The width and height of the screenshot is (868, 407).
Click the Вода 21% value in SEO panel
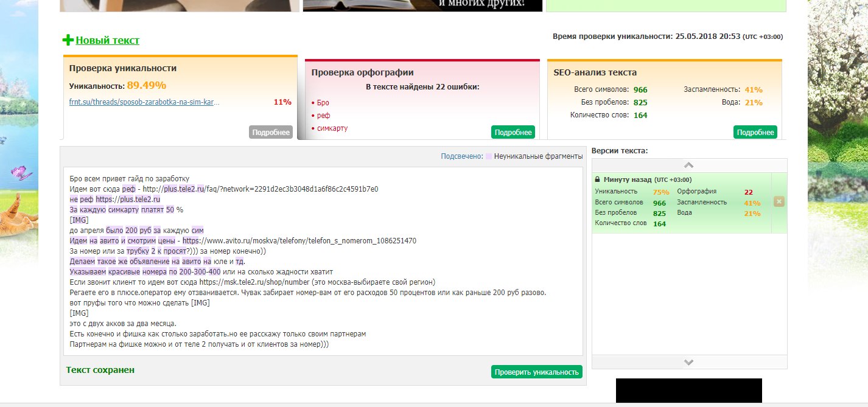pos(754,102)
